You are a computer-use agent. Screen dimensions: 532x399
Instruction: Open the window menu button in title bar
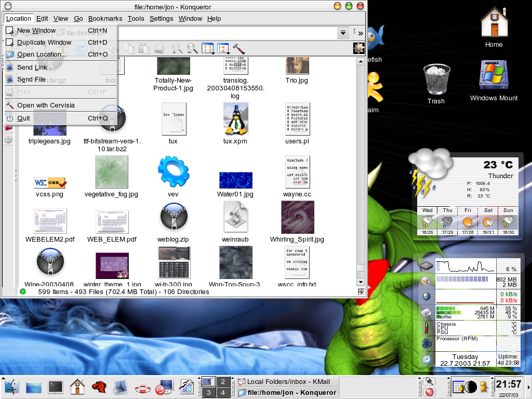[x=8, y=6]
